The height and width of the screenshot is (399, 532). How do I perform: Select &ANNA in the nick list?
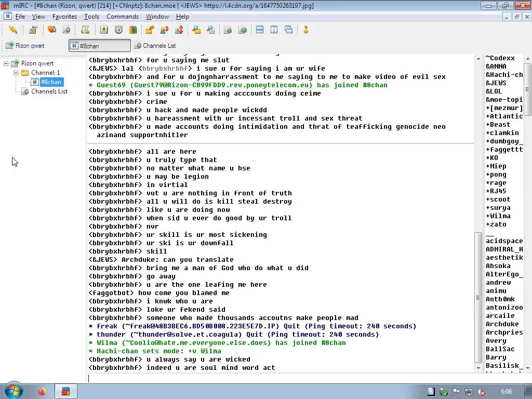496,66
